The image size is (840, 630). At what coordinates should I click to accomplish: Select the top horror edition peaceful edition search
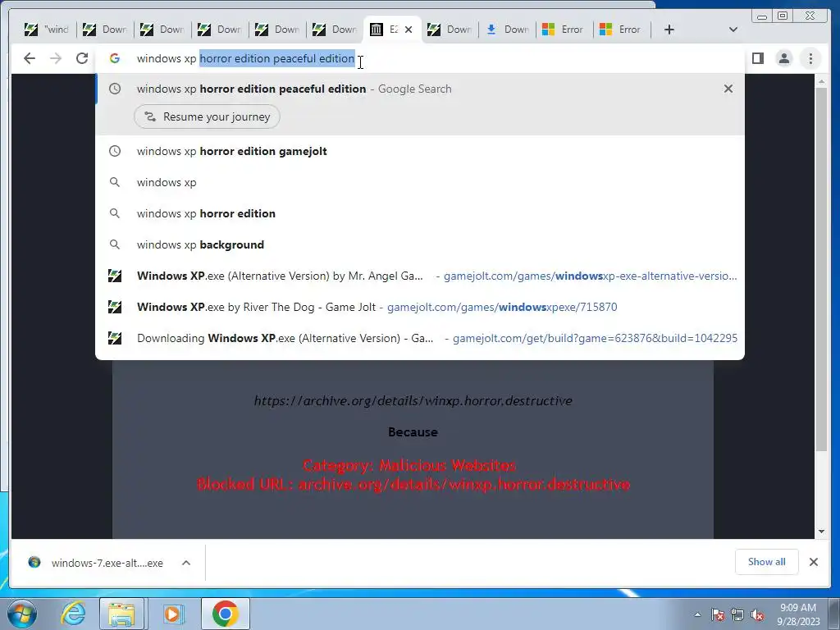pos(420,89)
